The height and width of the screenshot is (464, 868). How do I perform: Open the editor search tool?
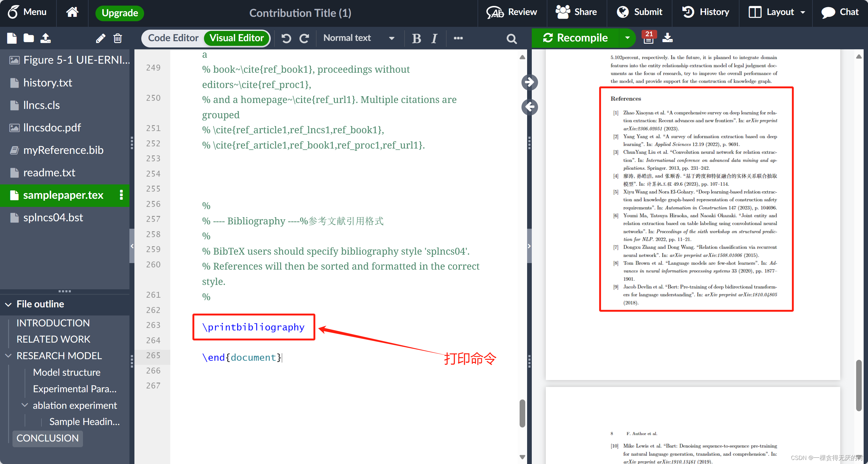point(511,39)
